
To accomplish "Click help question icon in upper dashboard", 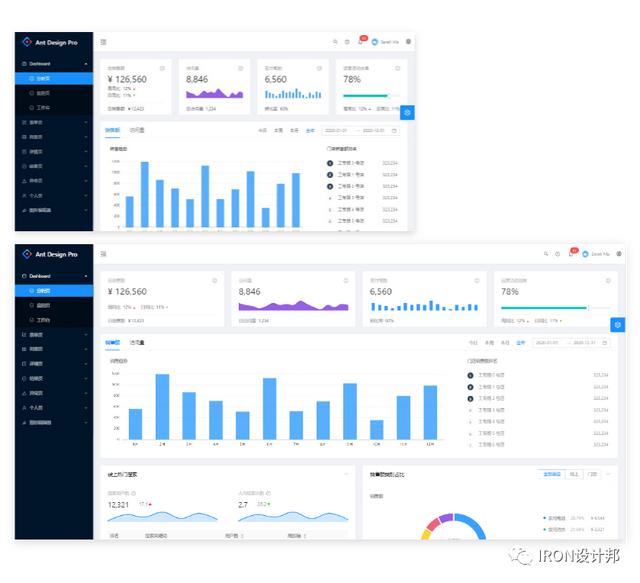I will 347,42.
